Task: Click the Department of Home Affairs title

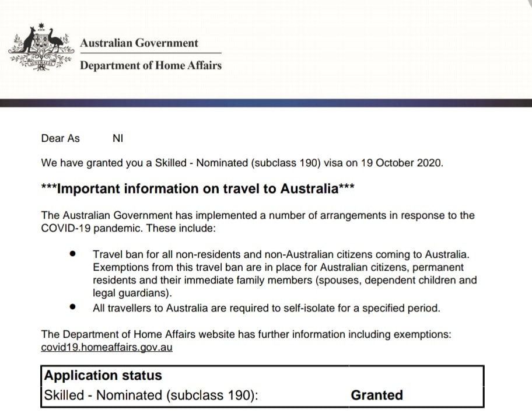Action: click(x=150, y=65)
